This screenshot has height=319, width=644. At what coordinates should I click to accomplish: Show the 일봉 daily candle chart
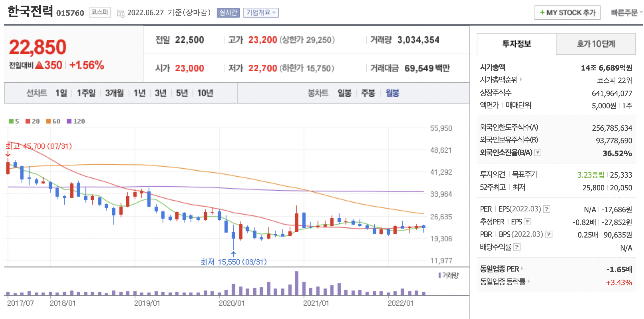pyautogui.click(x=345, y=93)
